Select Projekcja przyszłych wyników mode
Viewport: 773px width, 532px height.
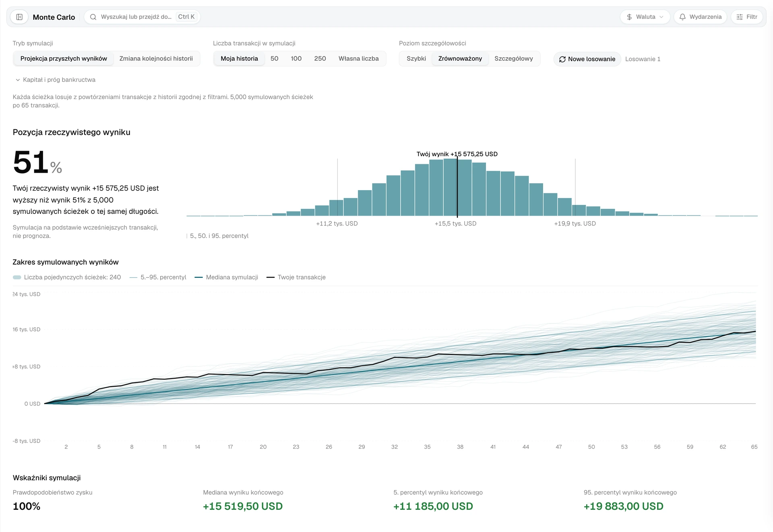[x=64, y=58]
